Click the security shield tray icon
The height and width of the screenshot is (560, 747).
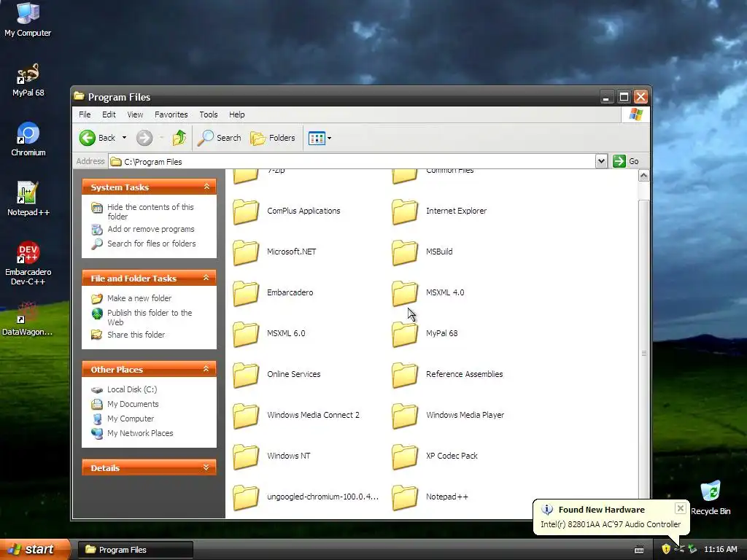tap(666, 549)
